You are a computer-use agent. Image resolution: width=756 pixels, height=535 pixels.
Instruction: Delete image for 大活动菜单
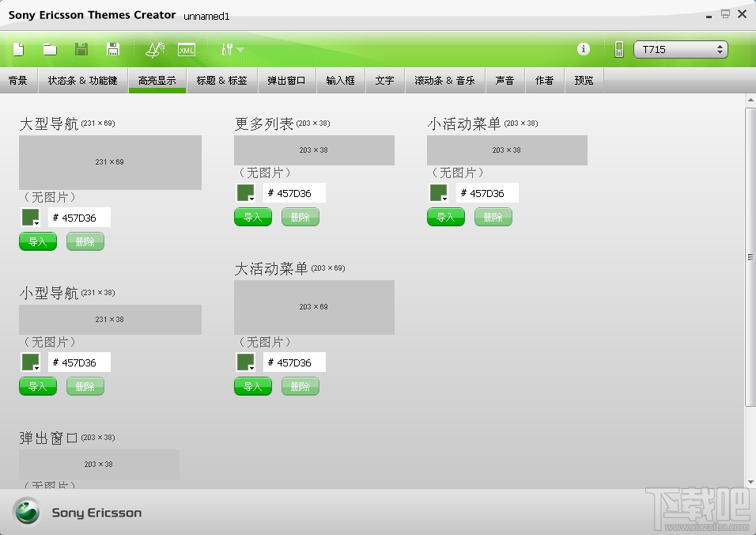point(301,386)
